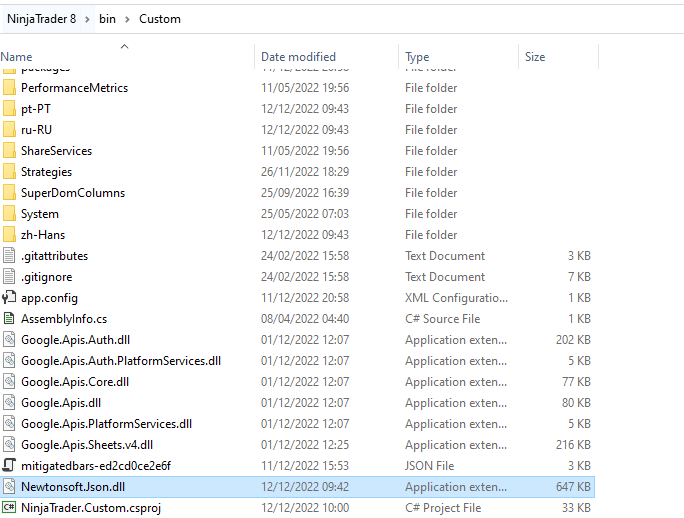684x518 pixels.
Task: Click the .gitignore document icon
Action: coord(9,277)
